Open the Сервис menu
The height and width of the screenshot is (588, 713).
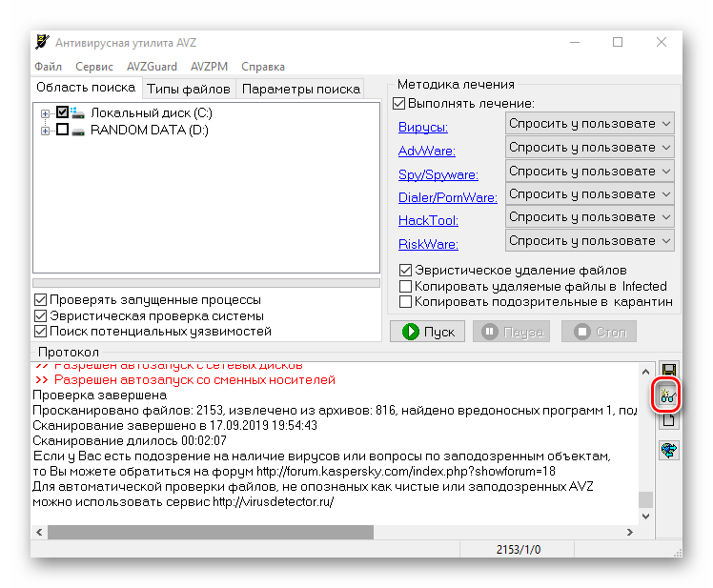pos(94,67)
